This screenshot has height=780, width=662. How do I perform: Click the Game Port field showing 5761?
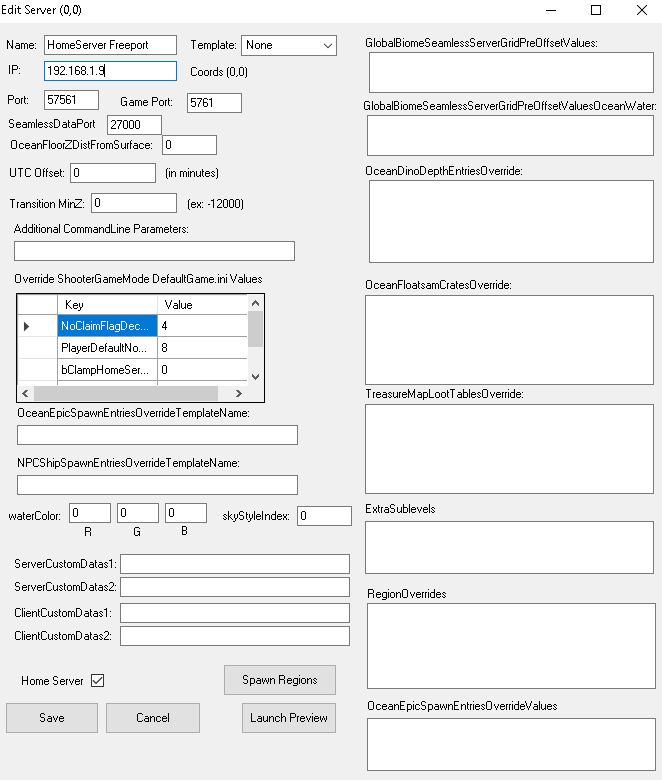coord(214,103)
